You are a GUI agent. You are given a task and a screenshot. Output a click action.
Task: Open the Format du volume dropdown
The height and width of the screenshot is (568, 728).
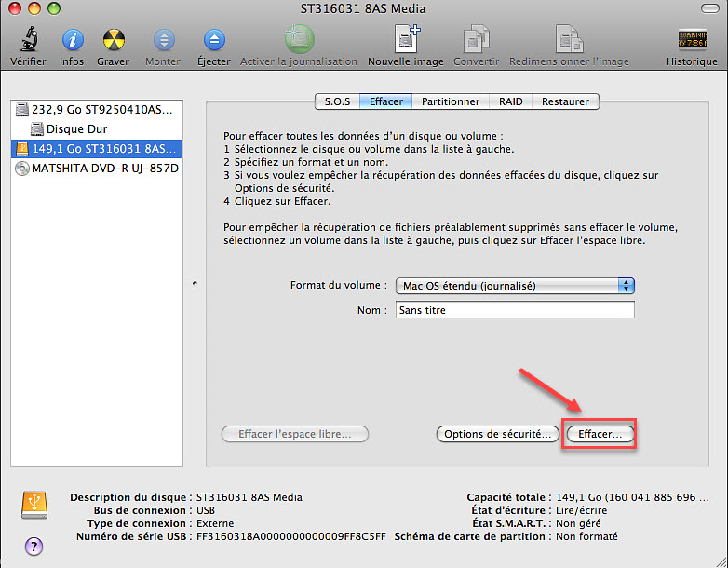coord(515,286)
